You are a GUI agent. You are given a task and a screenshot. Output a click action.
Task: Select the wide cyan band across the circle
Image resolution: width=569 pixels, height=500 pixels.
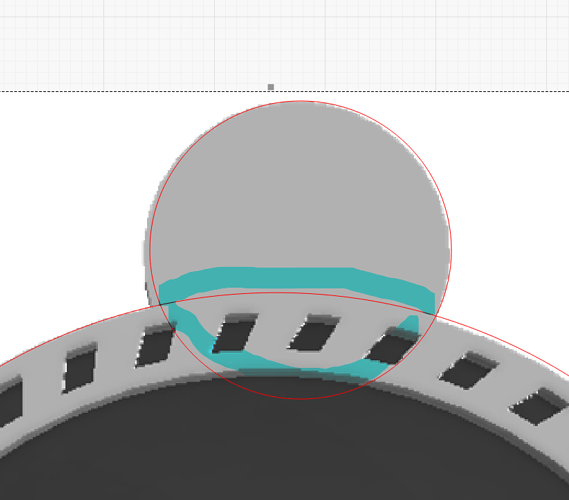pos(297,283)
